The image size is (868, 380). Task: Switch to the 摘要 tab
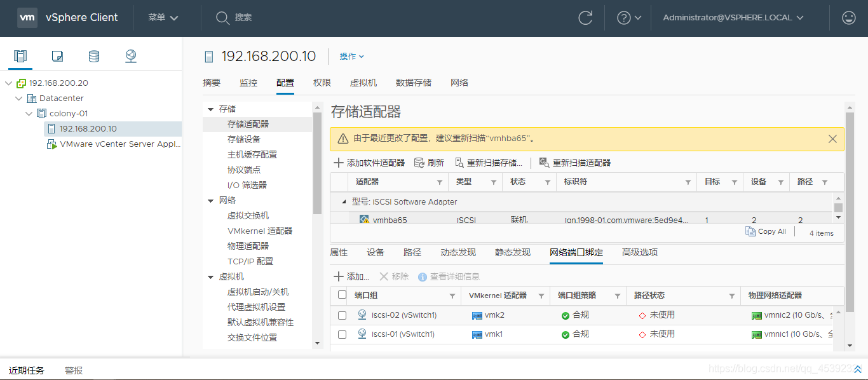(212, 83)
